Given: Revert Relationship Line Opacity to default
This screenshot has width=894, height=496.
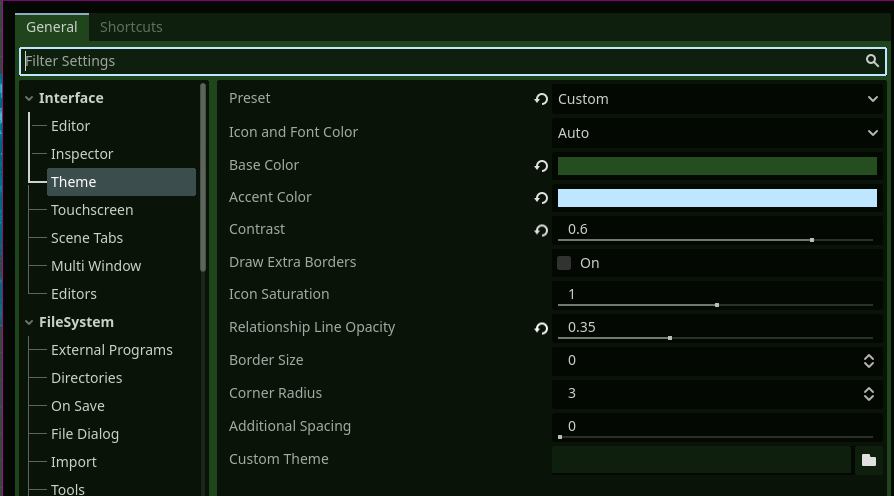Looking at the screenshot, I should [541, 328].
